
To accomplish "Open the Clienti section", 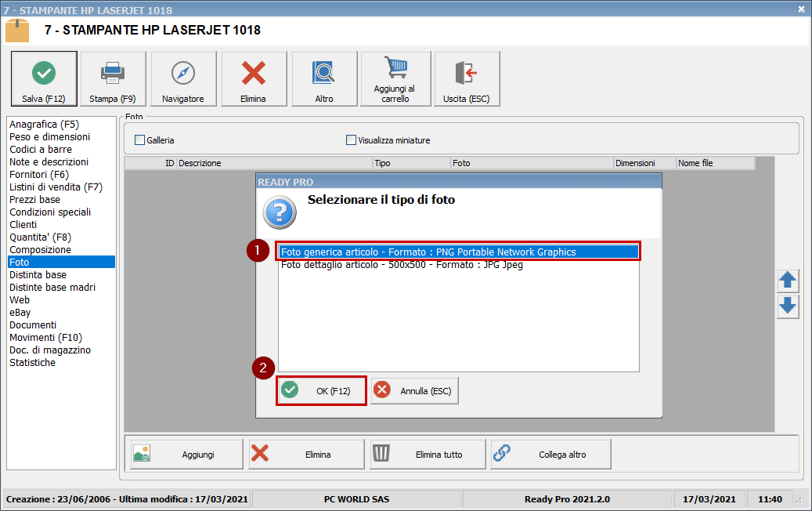I will (x=23, y=224).
